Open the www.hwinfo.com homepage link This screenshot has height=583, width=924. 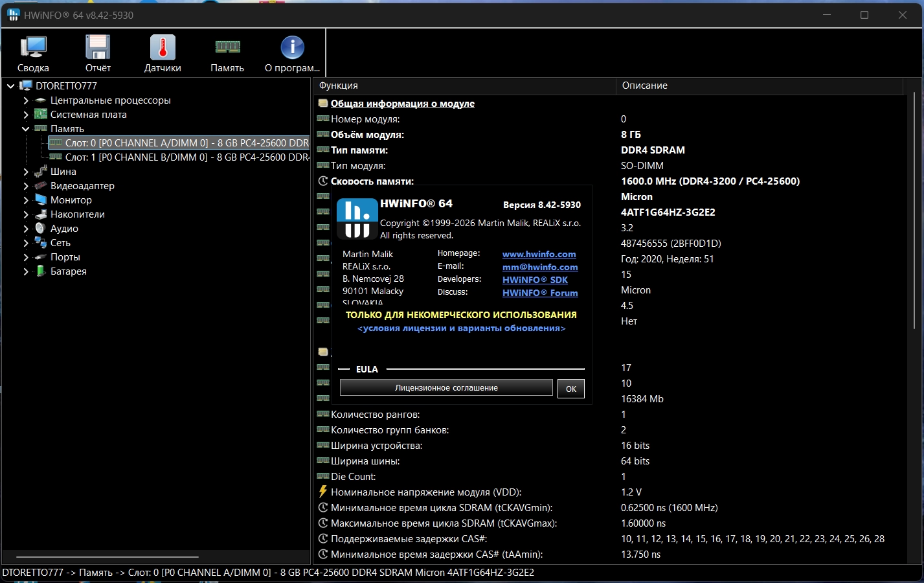[x=539, y=254]
